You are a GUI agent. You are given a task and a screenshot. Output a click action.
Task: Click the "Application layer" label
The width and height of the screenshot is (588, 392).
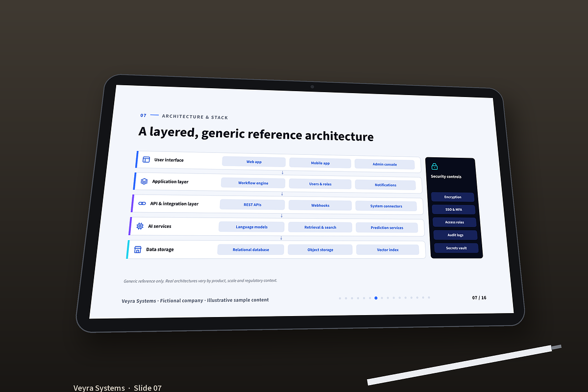(x=170, y=182)
